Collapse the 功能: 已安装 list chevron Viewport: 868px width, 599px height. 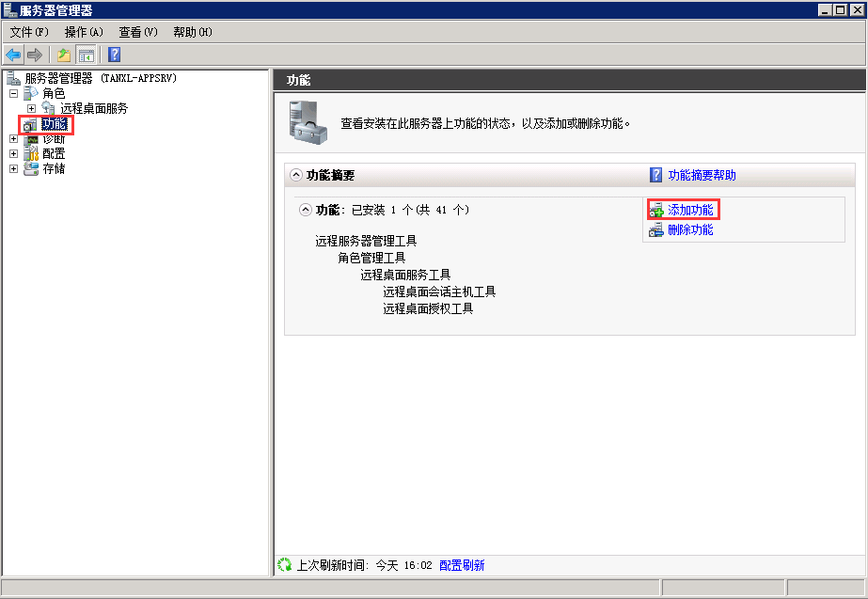(x=306, y=210)
